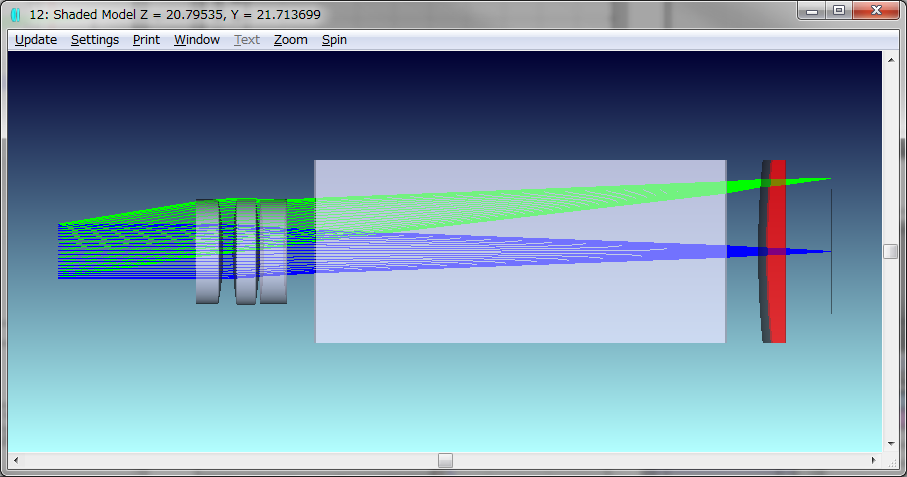This screenshot has width=907, height=477.
Task: Click the horizontal scrollbar right arrow
Action: click(x=873, y=460)
